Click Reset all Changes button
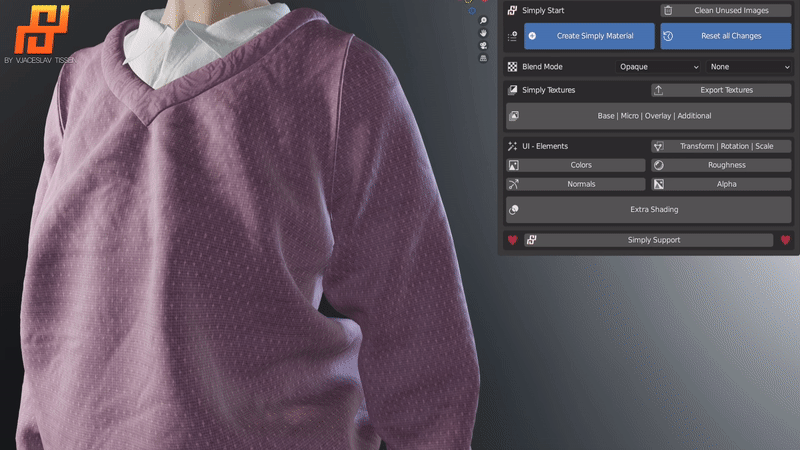 [x=725, y=36]
